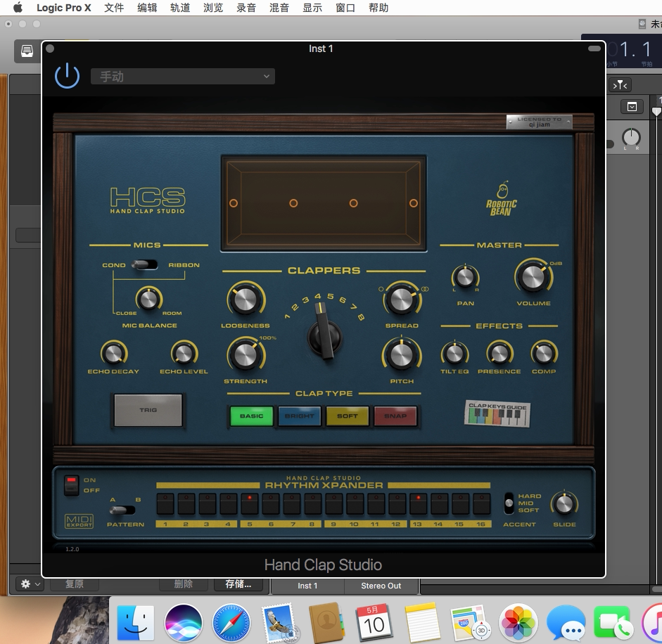Open Photos from the Dock
Screen dimensions: 662x644
coord(518,624)
